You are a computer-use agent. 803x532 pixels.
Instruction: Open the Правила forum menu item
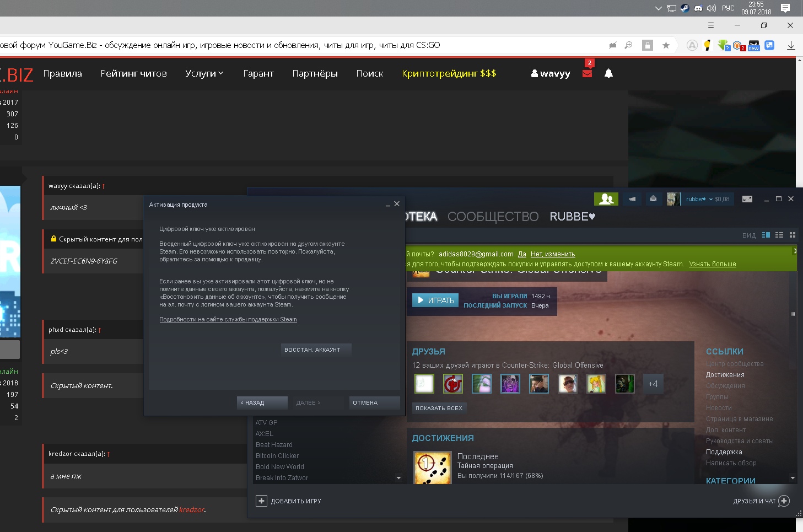pos(62,73)
